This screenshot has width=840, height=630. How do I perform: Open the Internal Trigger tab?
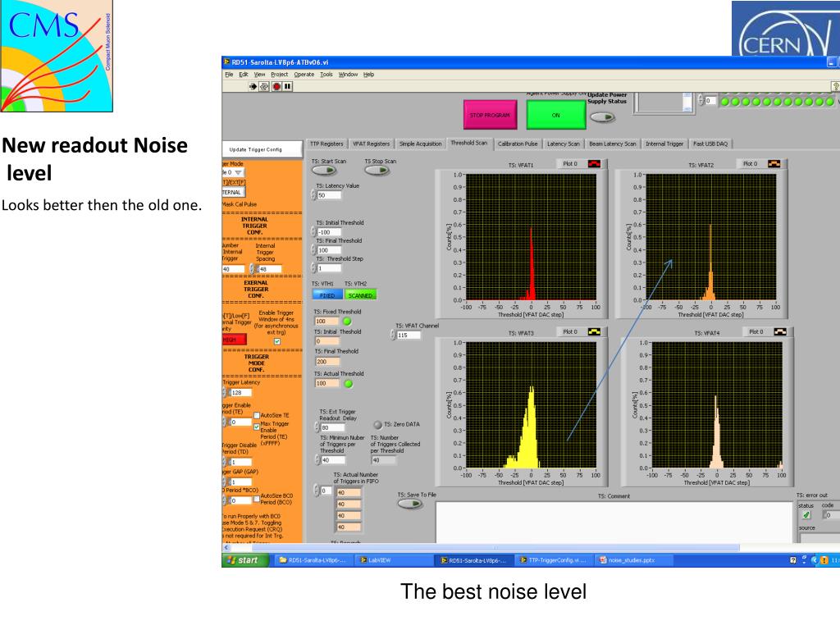664,144
